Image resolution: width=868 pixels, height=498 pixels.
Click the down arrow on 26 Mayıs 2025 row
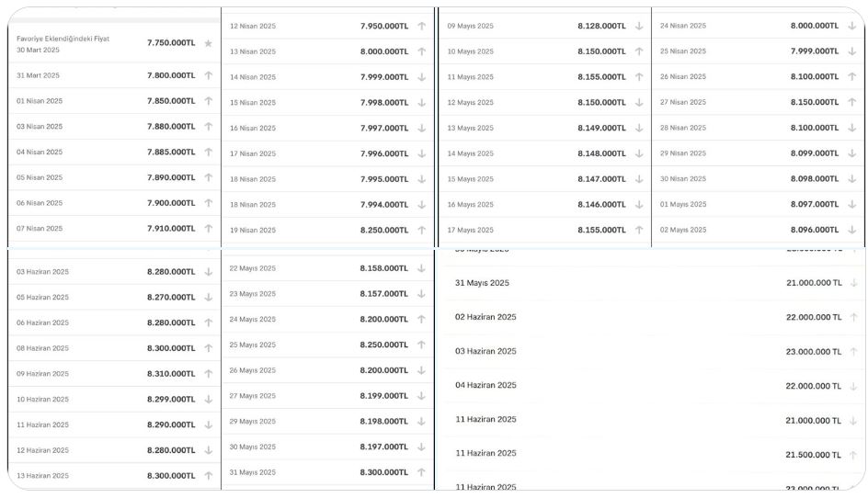coord(422,370)
